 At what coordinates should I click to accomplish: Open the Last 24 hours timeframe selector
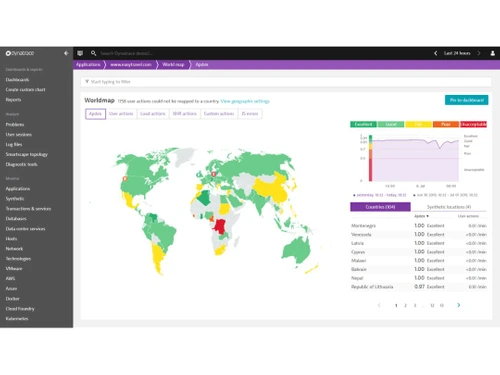pos(457,53)
